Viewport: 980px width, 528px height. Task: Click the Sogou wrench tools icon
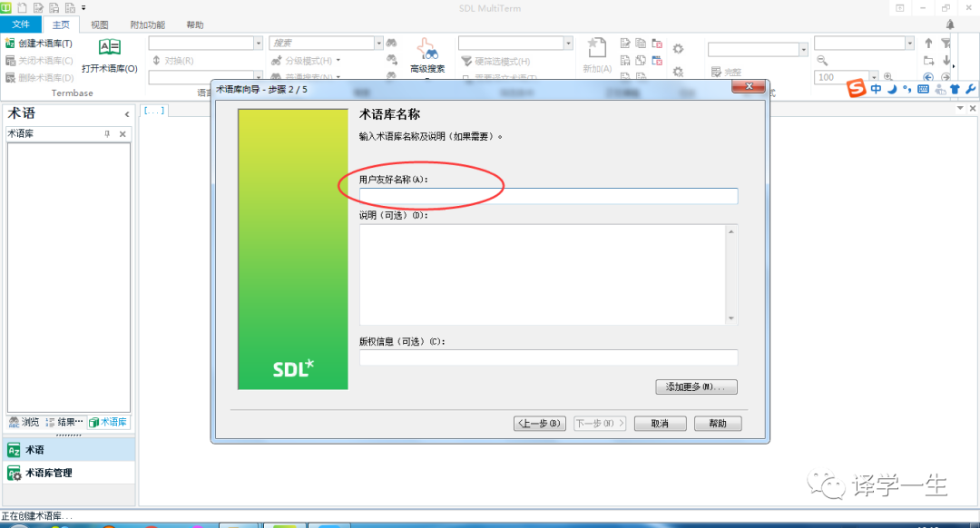point(971,89)
